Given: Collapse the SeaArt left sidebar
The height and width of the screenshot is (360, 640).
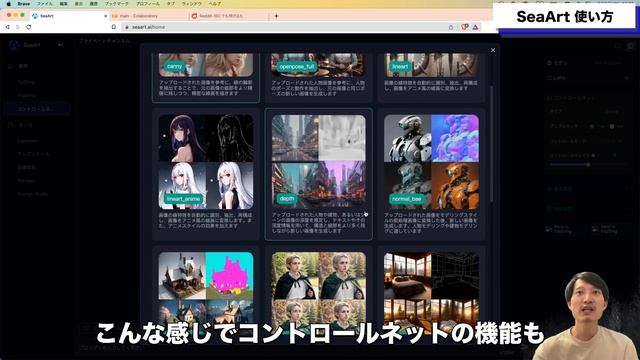Looking at the screenshot, I should pos(60,45).
